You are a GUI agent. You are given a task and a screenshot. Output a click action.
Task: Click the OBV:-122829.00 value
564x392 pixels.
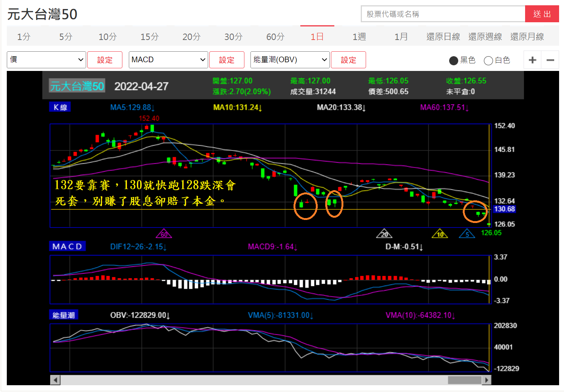pos(140,315)
